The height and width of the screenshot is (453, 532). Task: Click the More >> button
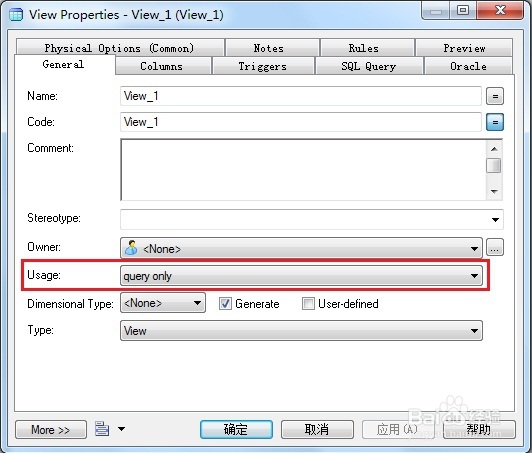[x=51, y=430]
